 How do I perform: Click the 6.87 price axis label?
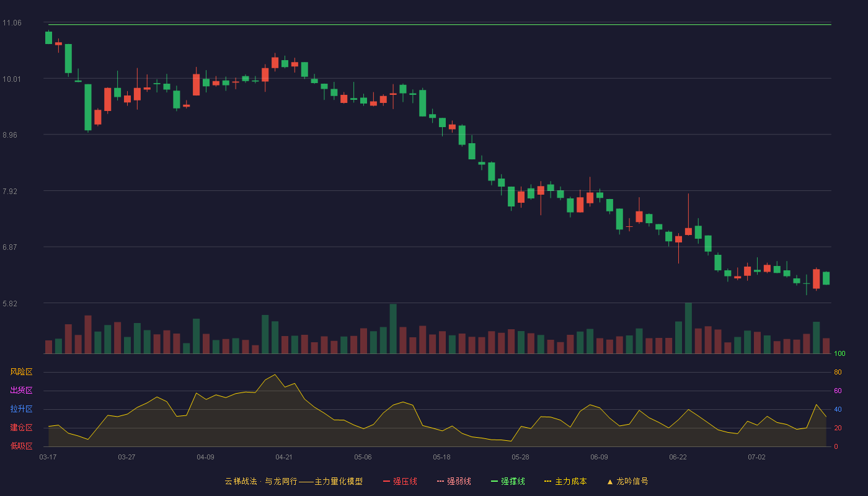(x=10, y=247)
